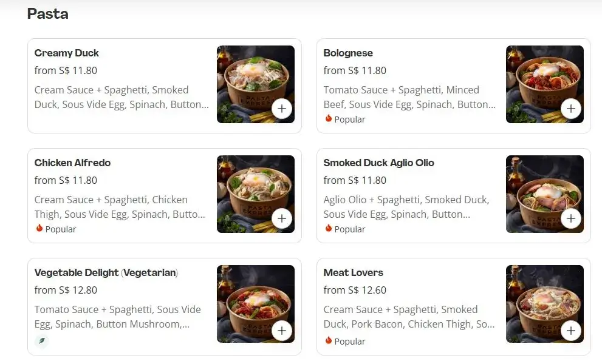The width and height of the screenshot is (602, 364).
Task: Add Bolognese pasta to cart
Action: (571, 109)
